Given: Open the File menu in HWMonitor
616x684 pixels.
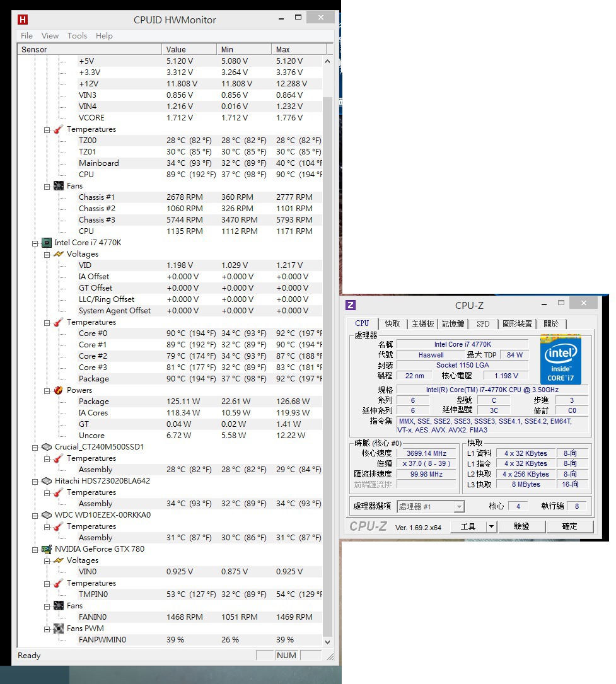Looking at the screenshot, I should (x=26, y=36).
